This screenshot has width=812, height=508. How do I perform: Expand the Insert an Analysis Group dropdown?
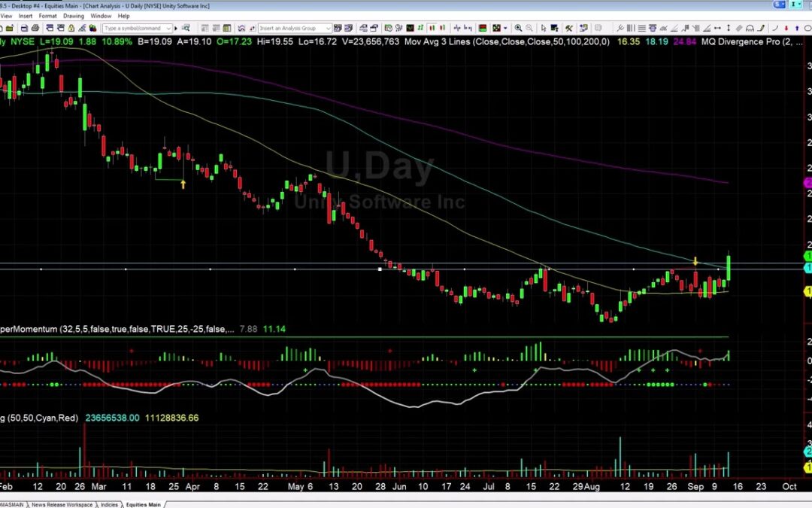(328, 27)
